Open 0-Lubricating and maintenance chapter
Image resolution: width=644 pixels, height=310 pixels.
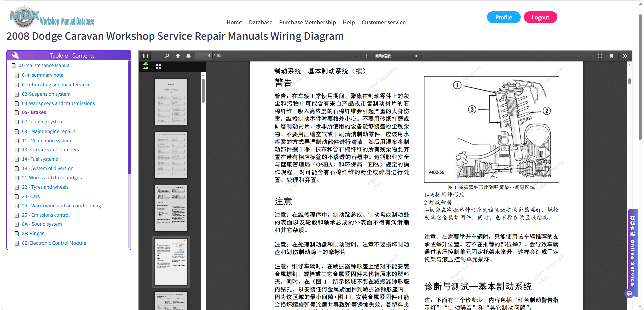[56, 85]
